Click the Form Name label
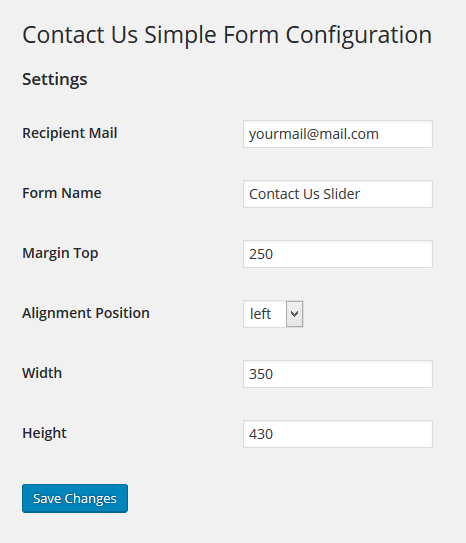Viewport: 466px width, 543px height. pos(62,193)
